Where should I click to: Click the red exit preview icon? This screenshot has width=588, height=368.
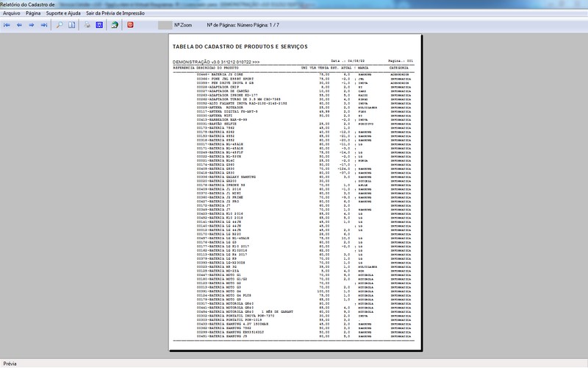(130, 25)
